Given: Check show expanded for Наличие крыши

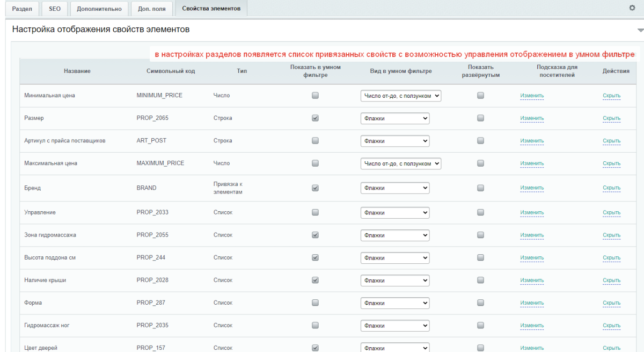Looking at the screenshot, I should point(480,281).
